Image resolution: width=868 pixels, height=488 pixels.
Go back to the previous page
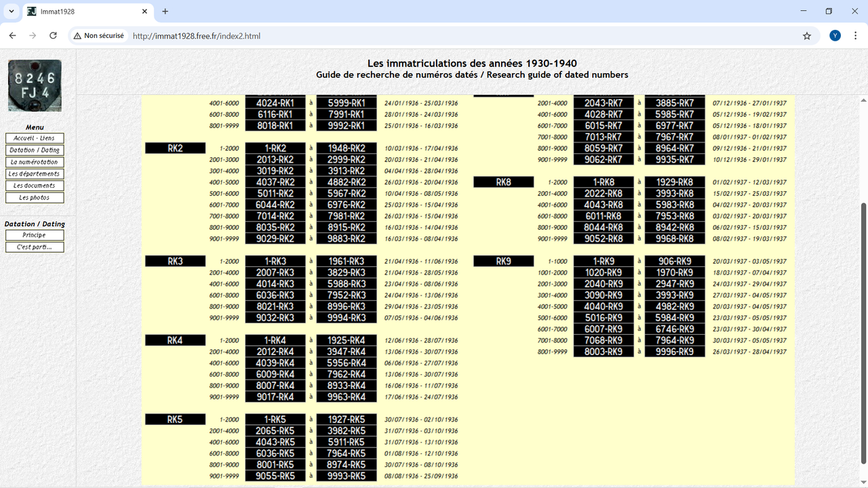[12, 36]
